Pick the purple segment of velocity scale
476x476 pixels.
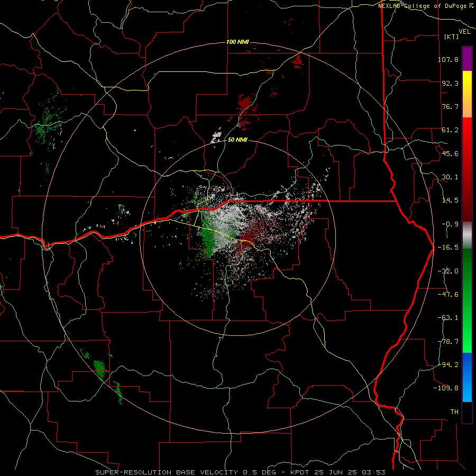(x=467, y=59)
